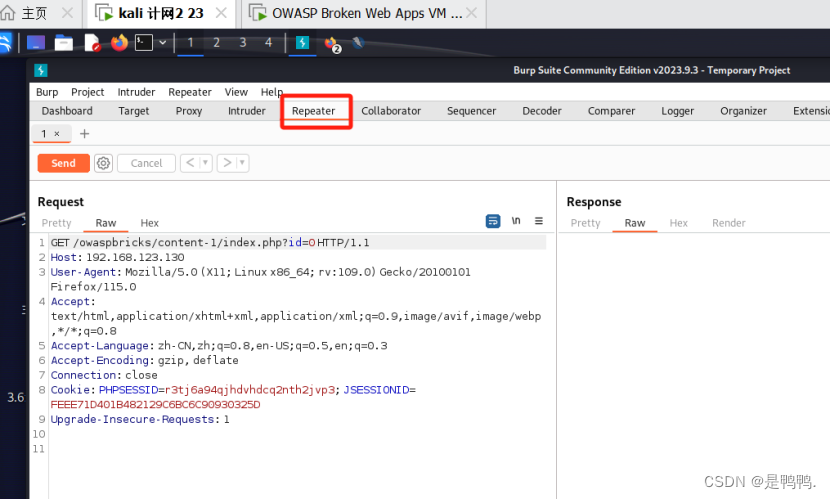This screenshot has height=499, width=831.
Task: Switch to workspace 3
Action: coord(243,42)
